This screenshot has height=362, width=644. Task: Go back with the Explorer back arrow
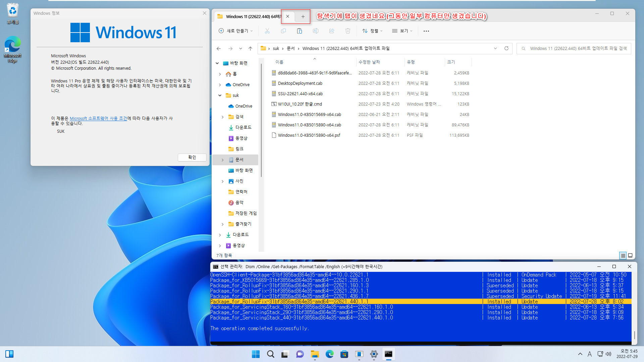[219, 49]
